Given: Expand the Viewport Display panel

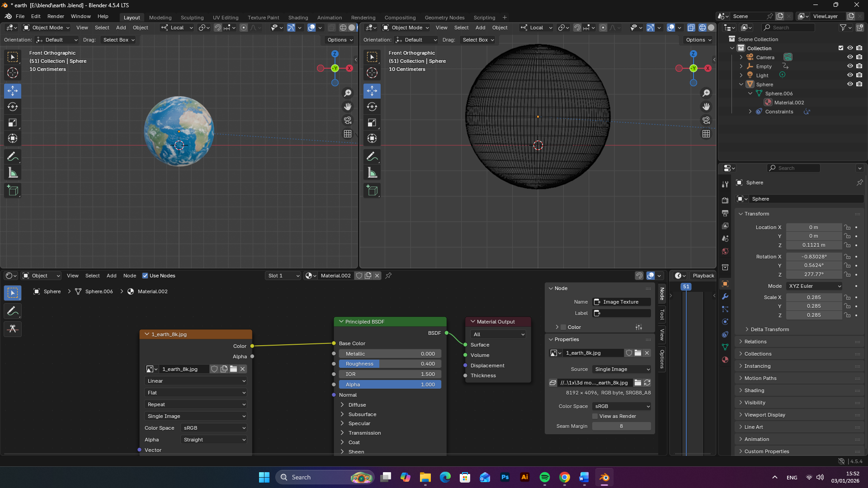Looking at the screenshot, I should pyautogui.click(x=764, y=415).
